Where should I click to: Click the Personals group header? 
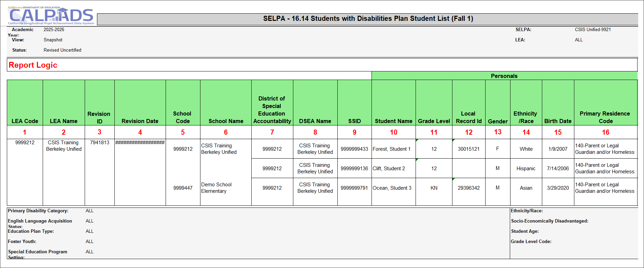(504, 76)
